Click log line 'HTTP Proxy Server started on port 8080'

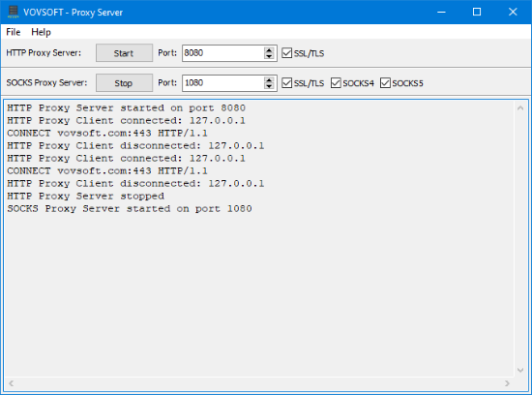coord(126,108)
